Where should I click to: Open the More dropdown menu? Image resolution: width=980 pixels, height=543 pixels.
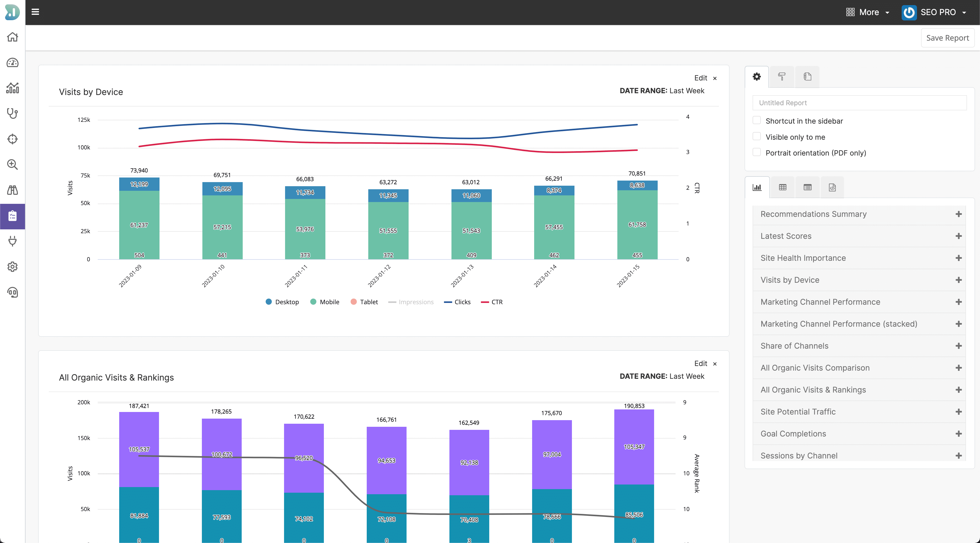868,12
